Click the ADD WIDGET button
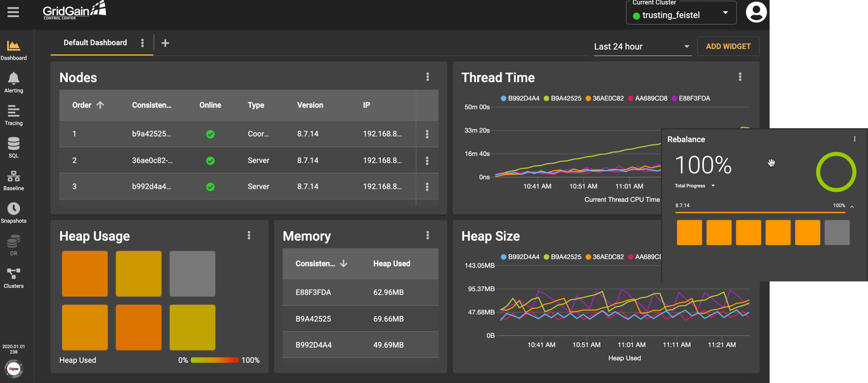868x383 pixels. coord(728,47)
